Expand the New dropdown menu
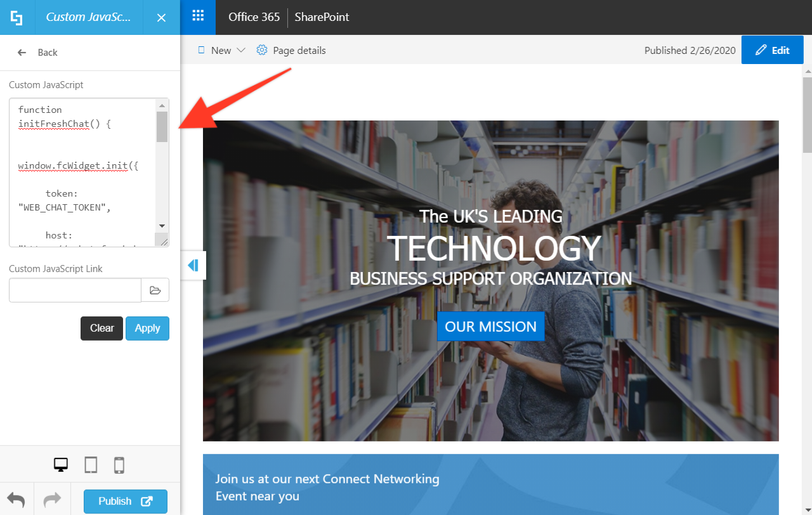812x515 pixels. point(221,50)
